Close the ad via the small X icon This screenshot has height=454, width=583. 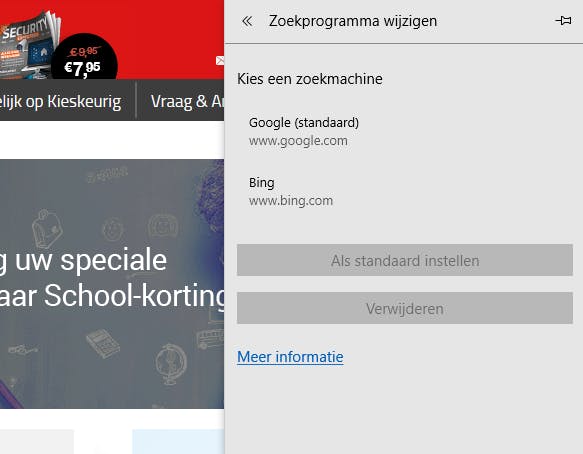(x=220, y=60)
